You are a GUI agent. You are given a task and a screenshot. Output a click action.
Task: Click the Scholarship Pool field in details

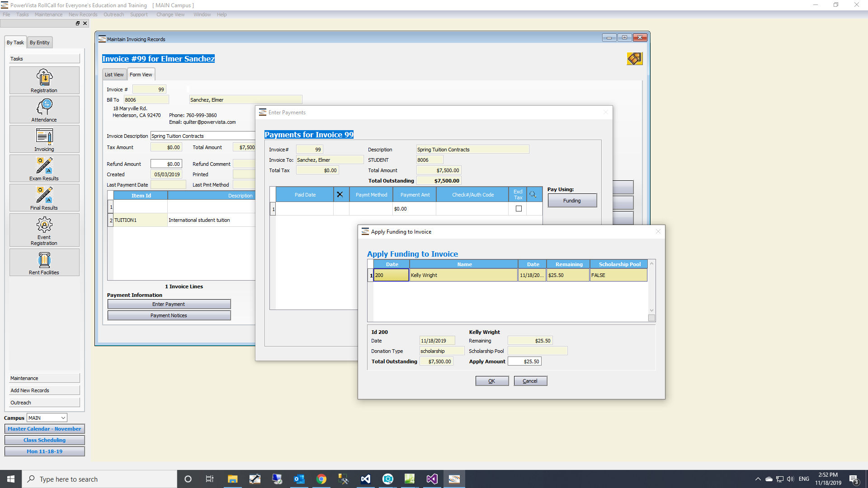[x=538, y=351]
